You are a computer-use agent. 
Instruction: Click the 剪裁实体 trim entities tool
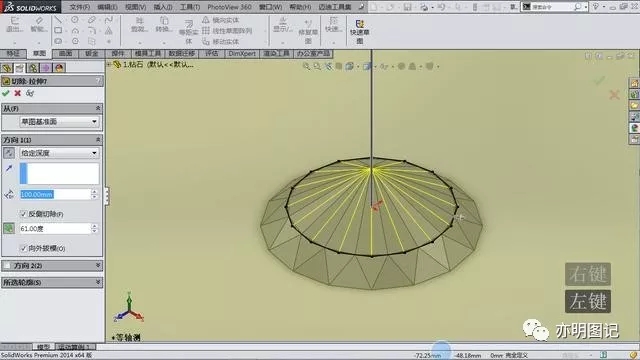click(x=140, y=25)
